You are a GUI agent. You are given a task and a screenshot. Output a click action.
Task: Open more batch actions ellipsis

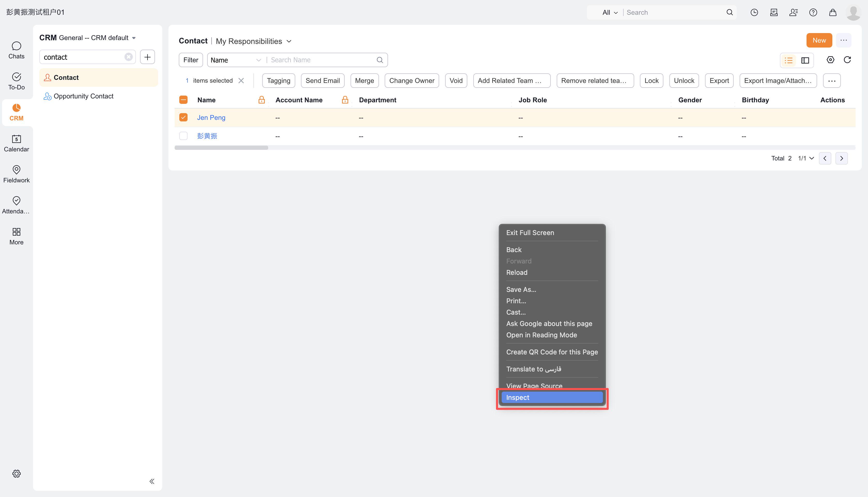tap(832, 81)
